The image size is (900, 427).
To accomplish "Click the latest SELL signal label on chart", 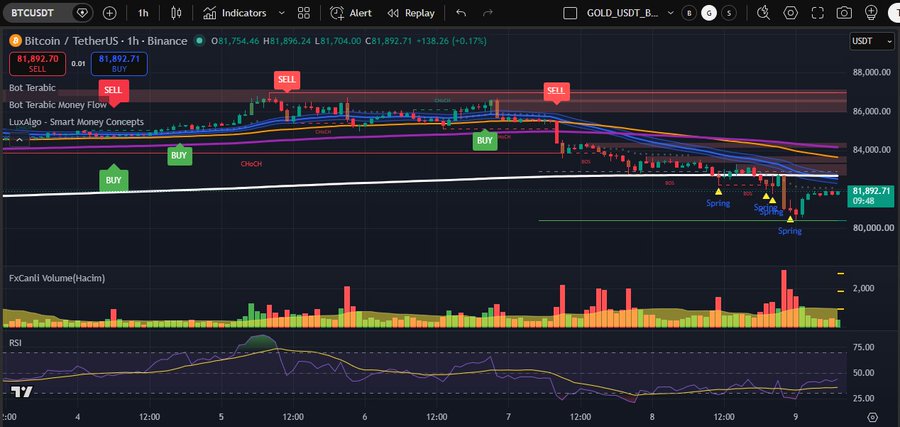I will 556,92.
